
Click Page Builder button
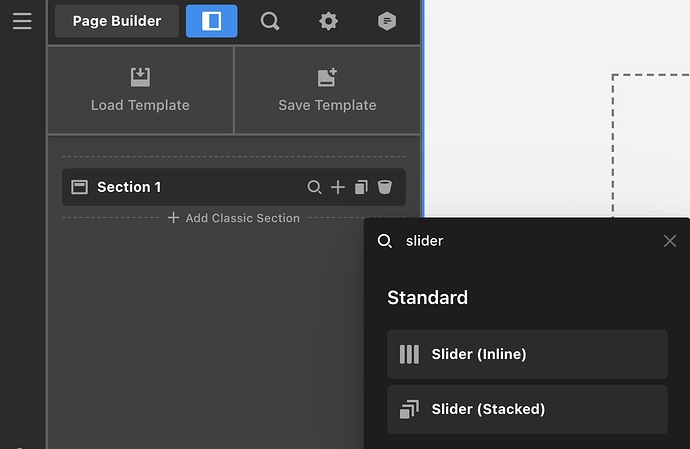[117, 21]
